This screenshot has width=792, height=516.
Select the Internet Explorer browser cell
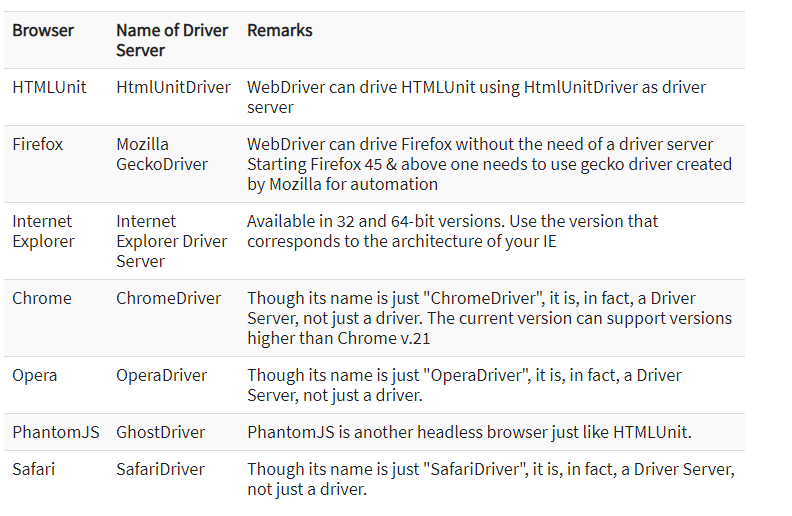[x=44, y=231]
